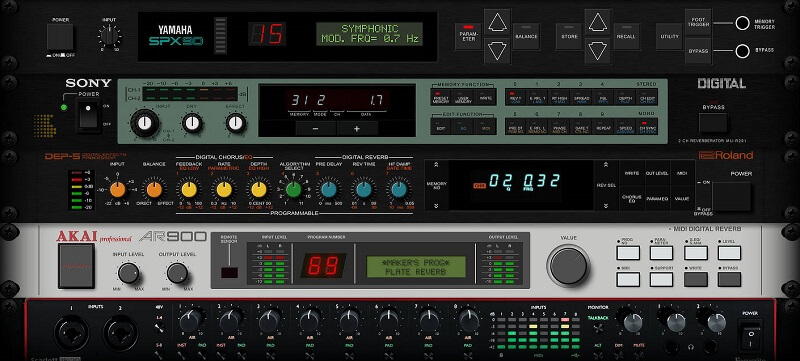Screen dimensions: 800x361
Task: Click the SPX90 Parameter down arrow
Action: (x=497, y=50)
